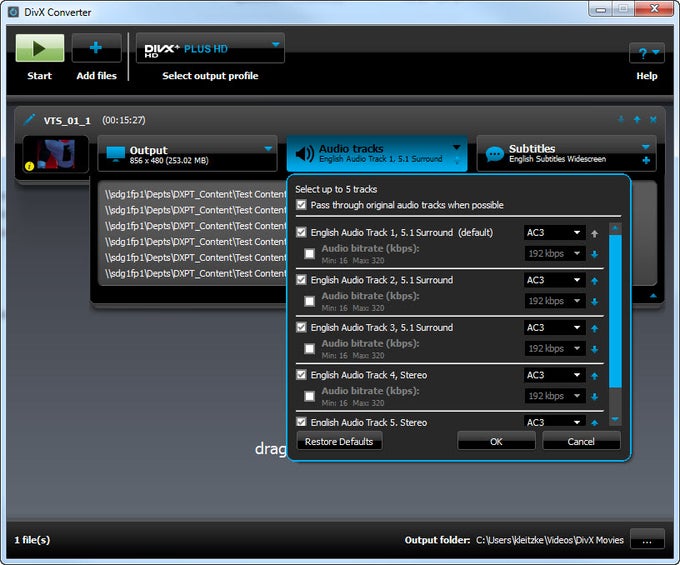The image size is (680, 565).
Task: Move English Audio Track 4 down
Action: pos(595,396)
